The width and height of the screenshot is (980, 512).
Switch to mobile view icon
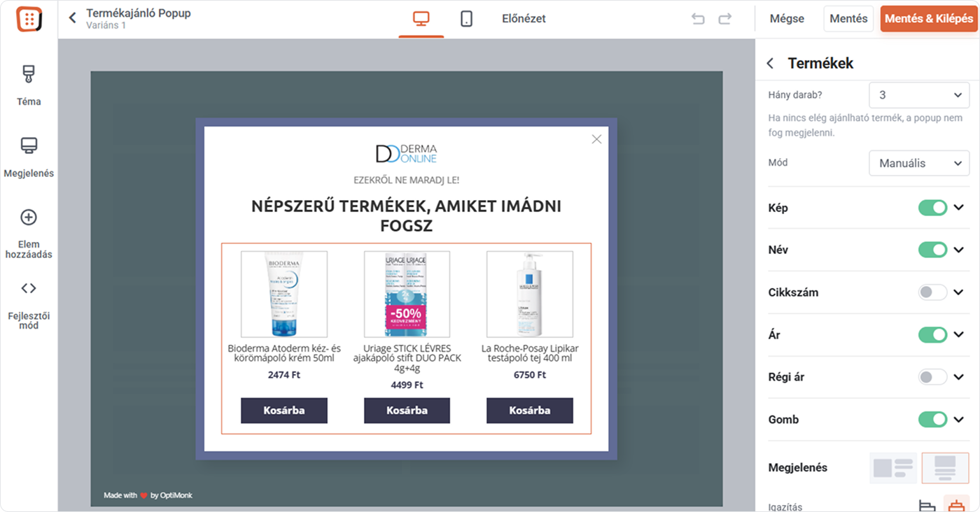(x=466, y=19)
